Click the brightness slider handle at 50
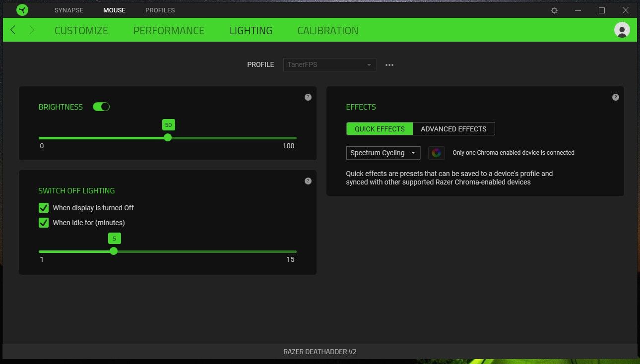 pos(168,137)
